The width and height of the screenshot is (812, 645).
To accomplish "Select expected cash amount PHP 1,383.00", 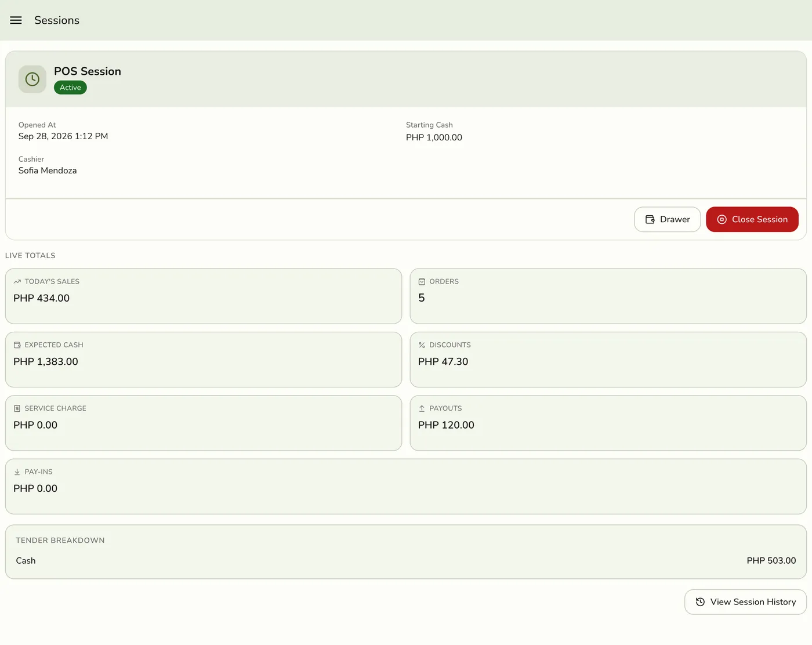I will [x=46, y=361].
